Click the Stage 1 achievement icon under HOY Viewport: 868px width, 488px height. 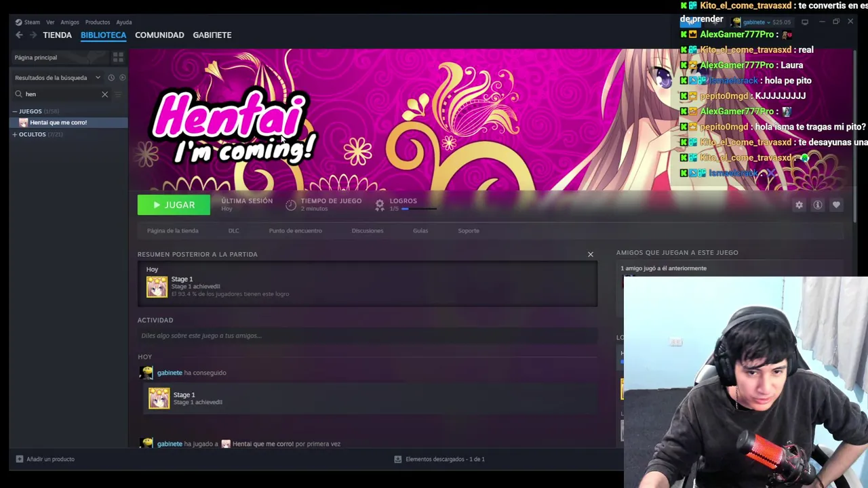[159, 398]
